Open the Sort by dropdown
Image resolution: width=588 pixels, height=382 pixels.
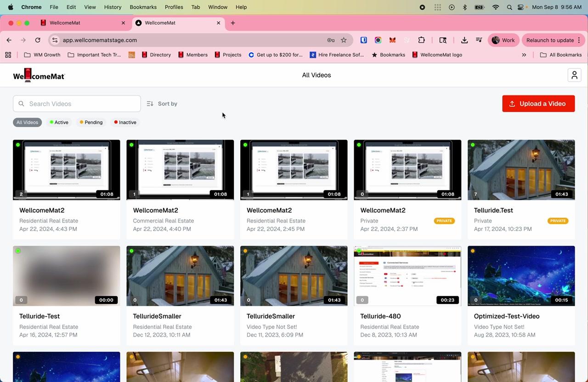[x=162, y=104]
